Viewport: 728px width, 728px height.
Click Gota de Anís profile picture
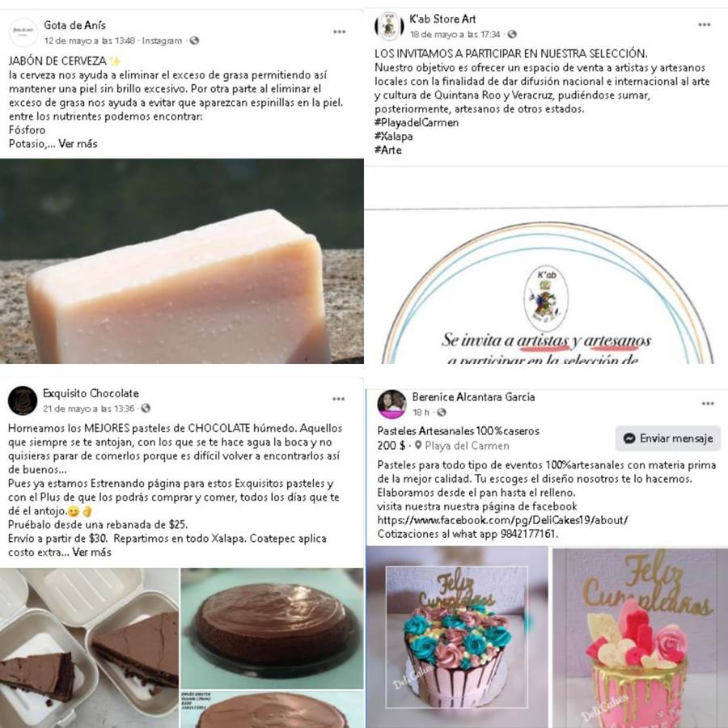click(23, 32)
